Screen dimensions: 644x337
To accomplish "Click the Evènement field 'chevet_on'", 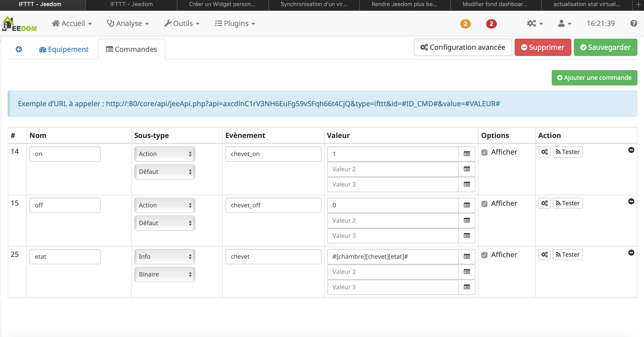I will [x=273, y=154].
